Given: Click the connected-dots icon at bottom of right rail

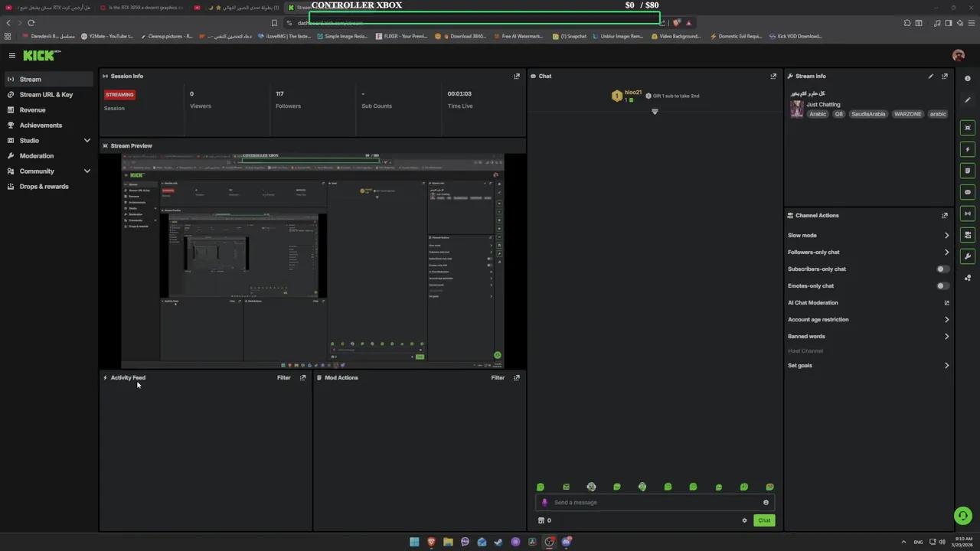Looking at the screenshot, I should [x=968, y=278].
